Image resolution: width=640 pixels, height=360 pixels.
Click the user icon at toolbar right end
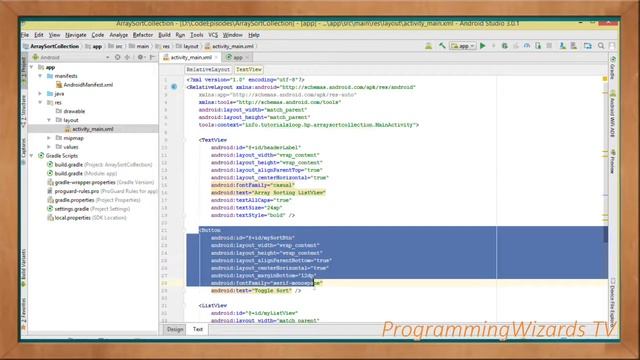[612, 46]
